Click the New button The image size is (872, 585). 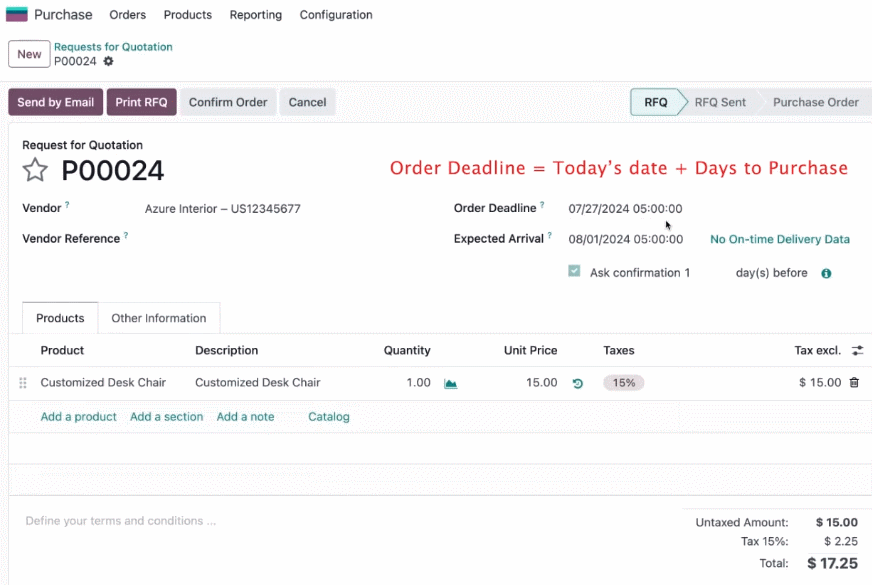pyautogui.click(x=29, y=54)
